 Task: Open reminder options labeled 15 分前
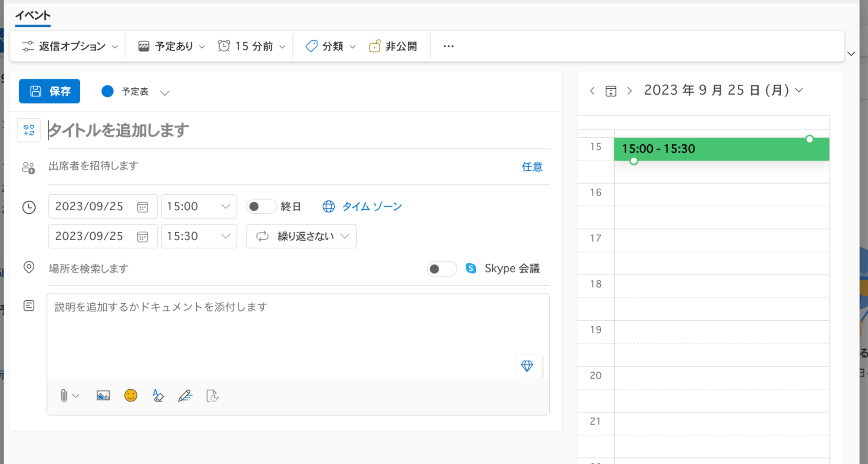(251, 46)
